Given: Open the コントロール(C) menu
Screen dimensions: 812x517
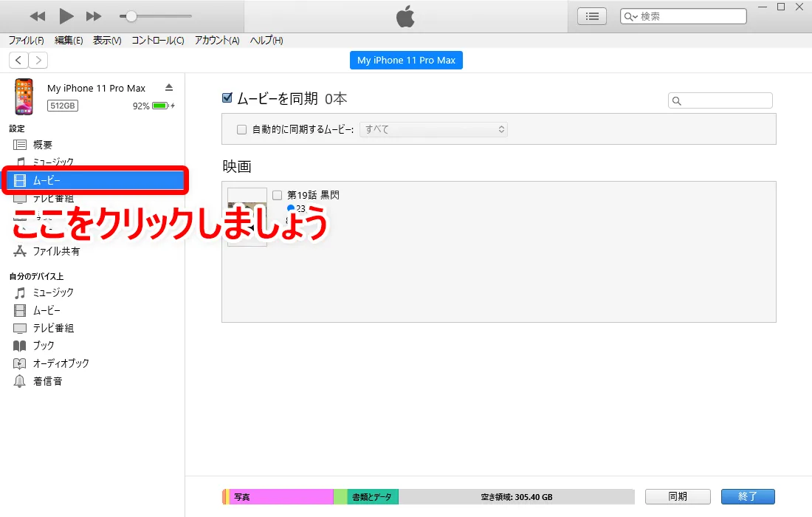Looking at the screenshot, I should 158,41.
